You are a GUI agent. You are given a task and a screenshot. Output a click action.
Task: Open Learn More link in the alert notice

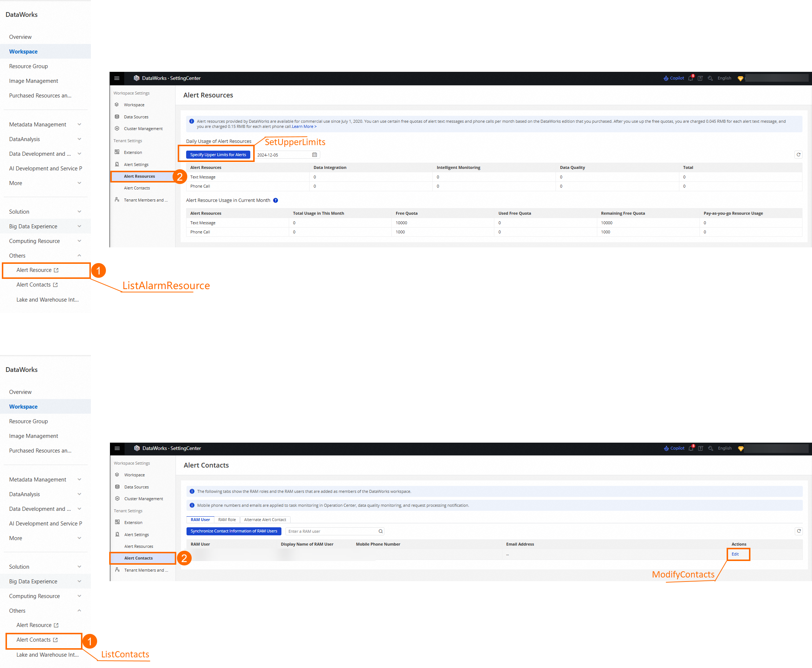[304, 126]
